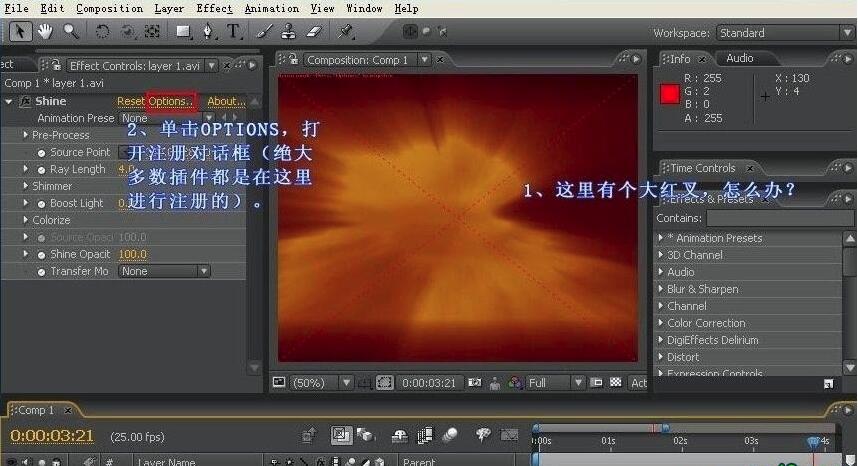Click the timeline current time 0:00:03:21

click(52, 436)
